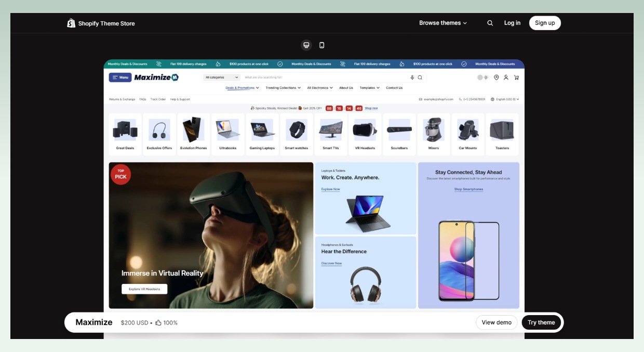The image size is (644, 352).
Task: Open search with the magnifier icon in Shopify header
Action: [490, 23]
